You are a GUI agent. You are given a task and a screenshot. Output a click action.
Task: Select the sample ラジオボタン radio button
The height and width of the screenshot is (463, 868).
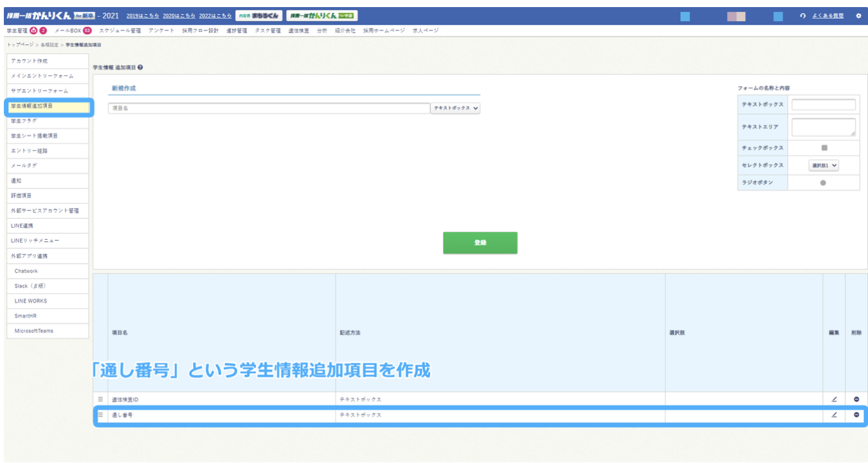[x=823, y=183]
